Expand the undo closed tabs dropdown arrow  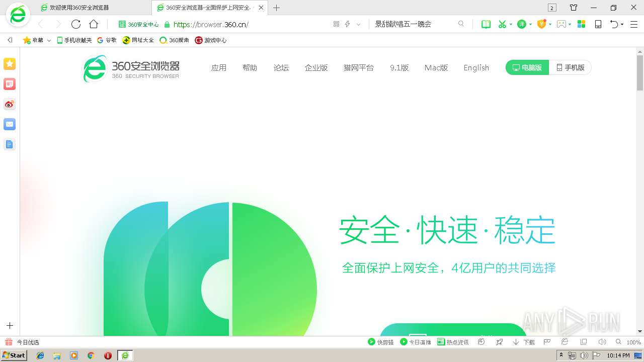622,24
